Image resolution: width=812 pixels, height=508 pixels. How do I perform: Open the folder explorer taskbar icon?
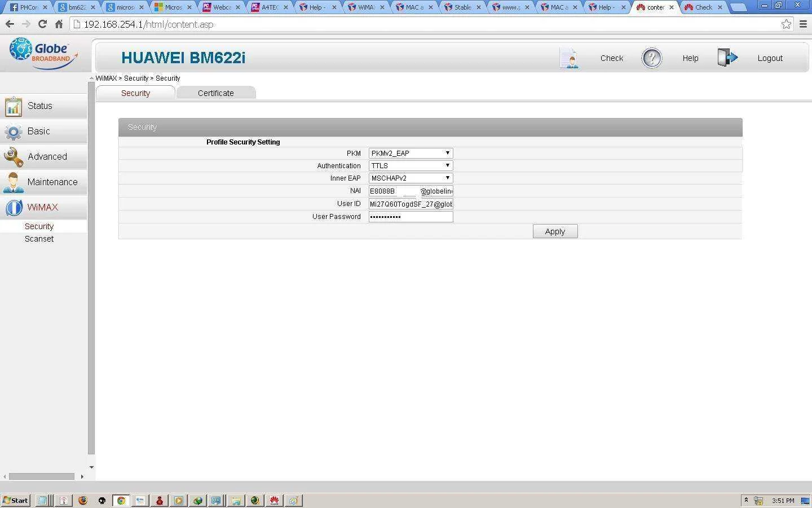click(x=236, y=501)
